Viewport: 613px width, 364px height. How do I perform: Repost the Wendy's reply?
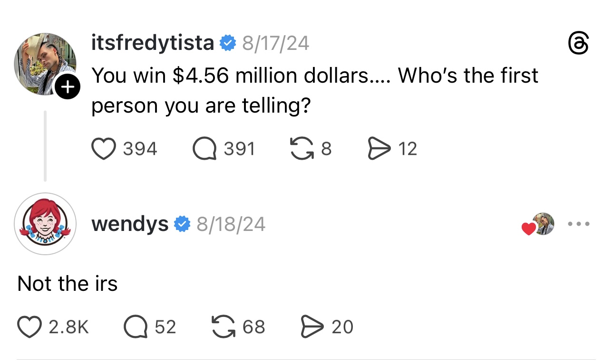coord(224,327)
